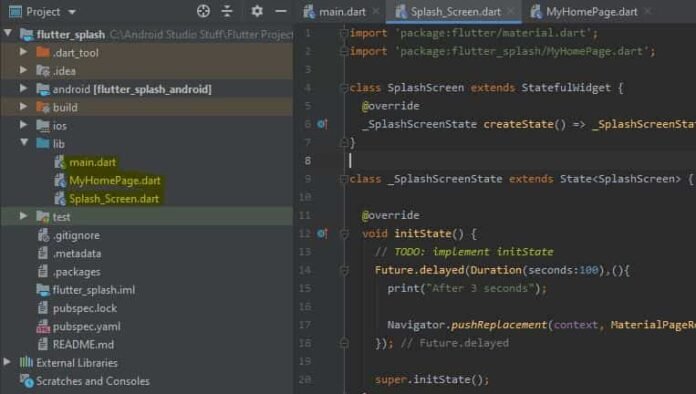Click override gutter icon on line 6

pyautogui.click(x=322, y=124)
